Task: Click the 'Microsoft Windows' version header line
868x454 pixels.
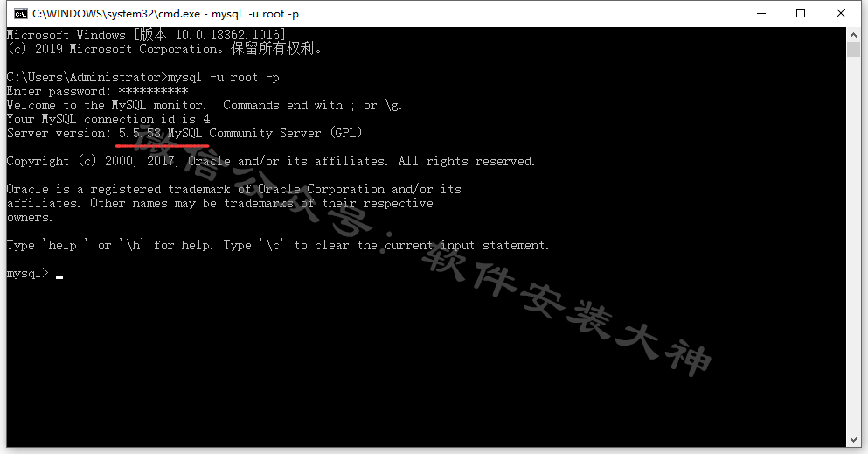Action: pos(146,35)
